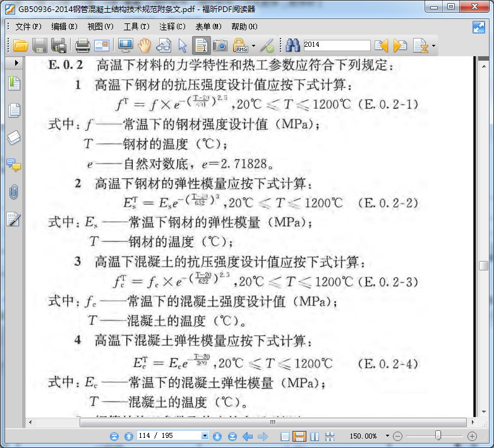Go to the next page
The image size is (494, 448).
click(217, 436)
